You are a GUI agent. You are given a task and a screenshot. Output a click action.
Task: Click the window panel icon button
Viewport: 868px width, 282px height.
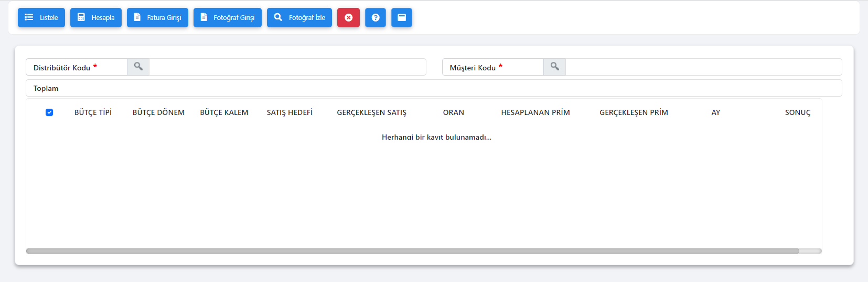[x=402, y=17]
